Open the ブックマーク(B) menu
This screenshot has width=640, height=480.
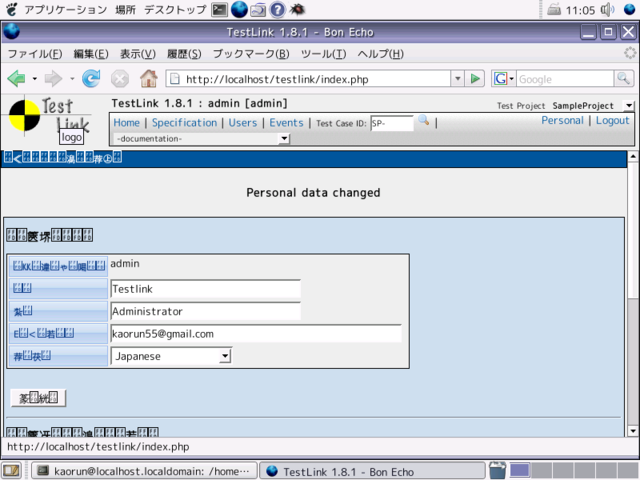coord(251,54)
